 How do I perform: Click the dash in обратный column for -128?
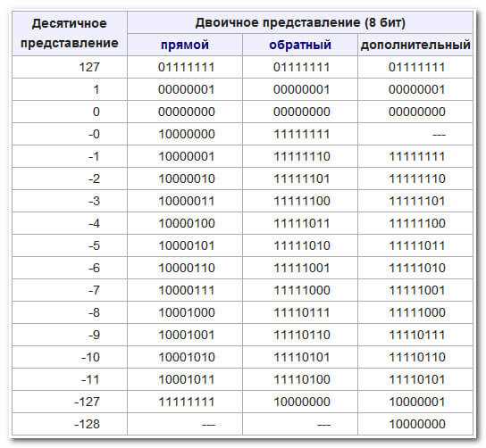click(324, 425)
